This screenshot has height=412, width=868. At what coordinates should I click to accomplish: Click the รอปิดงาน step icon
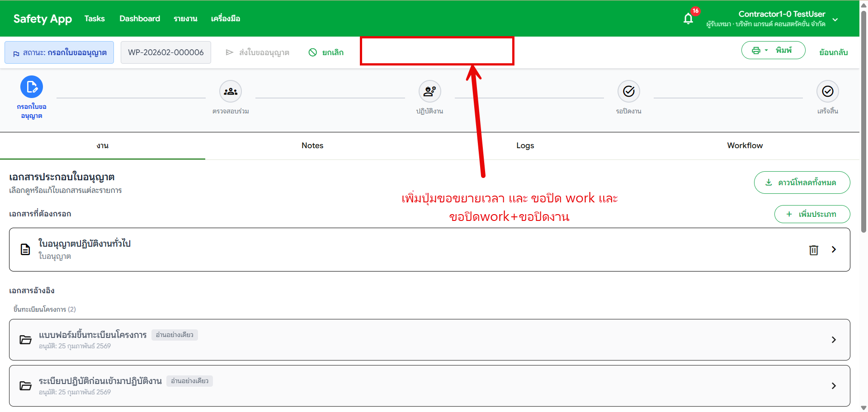tap(628, 91)
